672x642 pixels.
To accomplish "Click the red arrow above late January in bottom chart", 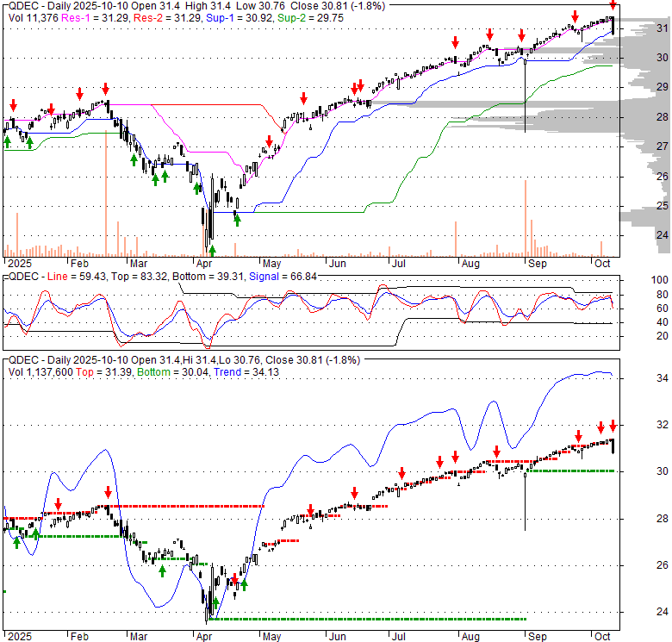I will 58,504.
